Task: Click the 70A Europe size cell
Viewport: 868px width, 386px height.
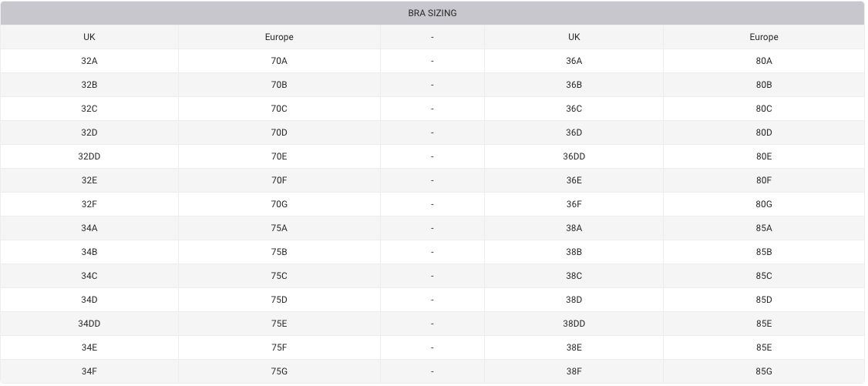Action: pos(279,61)
